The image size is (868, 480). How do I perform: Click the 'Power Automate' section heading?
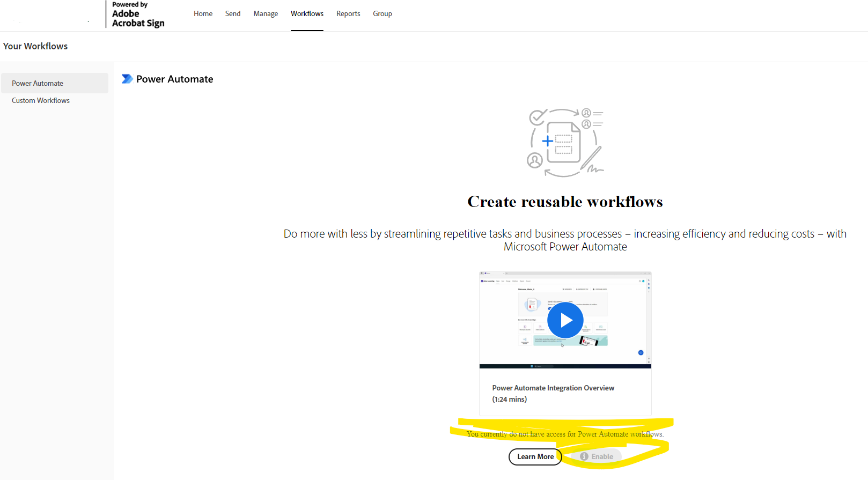174,79
